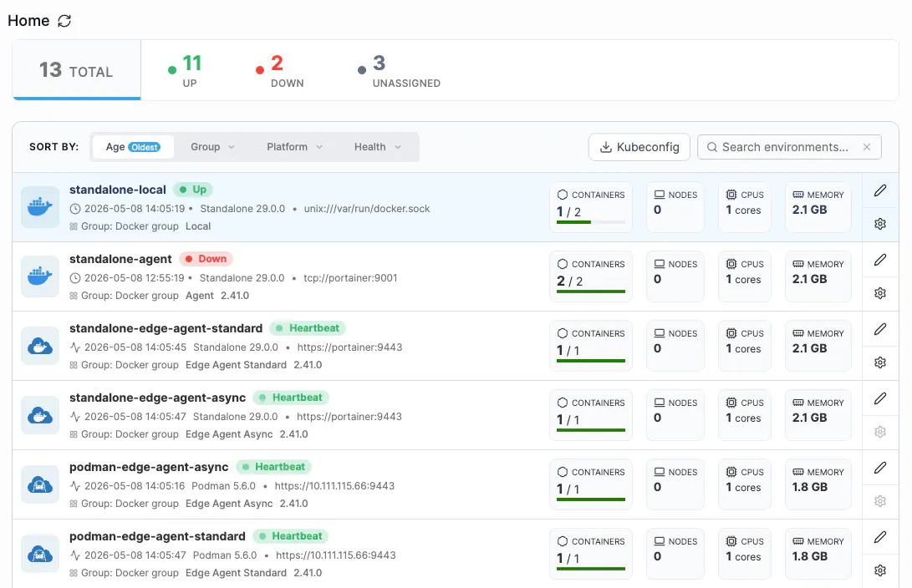Screen dimensions: 912x588
Task: Open gear settings for podman-edge-agent-async
Action: (880, 501)
